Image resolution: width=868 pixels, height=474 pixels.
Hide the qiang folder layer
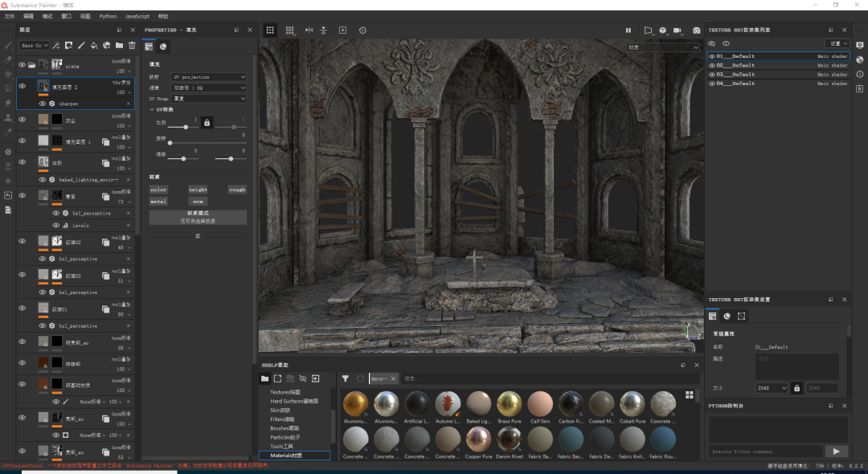pyautogui.click(x=22, y=65)
